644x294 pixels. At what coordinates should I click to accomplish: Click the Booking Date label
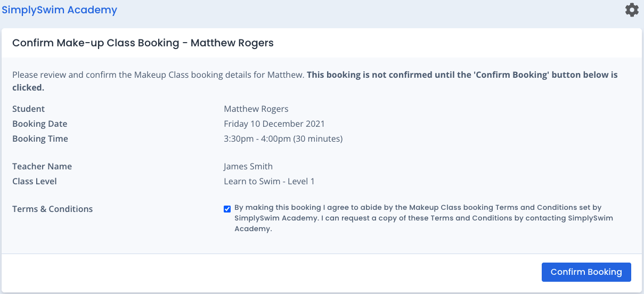40,124
